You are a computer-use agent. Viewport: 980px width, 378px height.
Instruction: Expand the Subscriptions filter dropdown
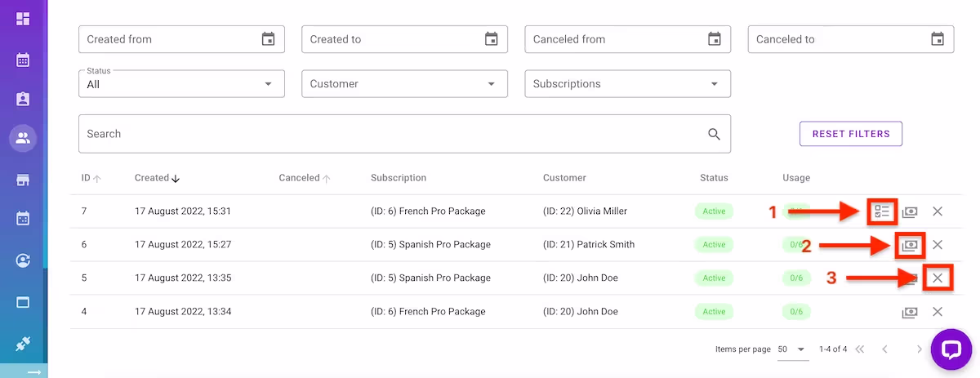(714, 84)
